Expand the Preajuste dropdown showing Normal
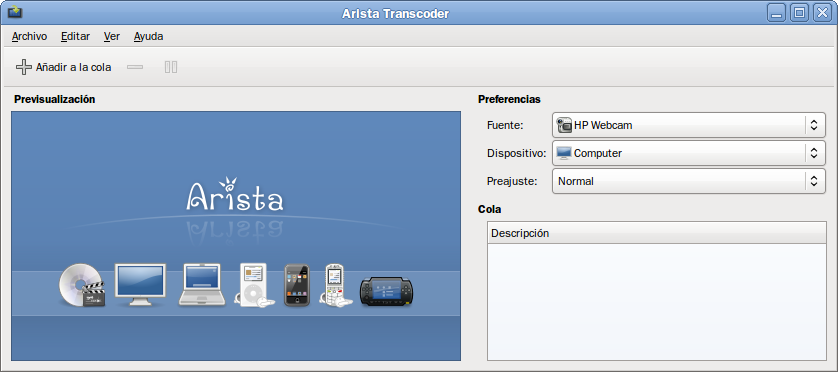Viewport: 838px width, 372px height. click(688, 181)
